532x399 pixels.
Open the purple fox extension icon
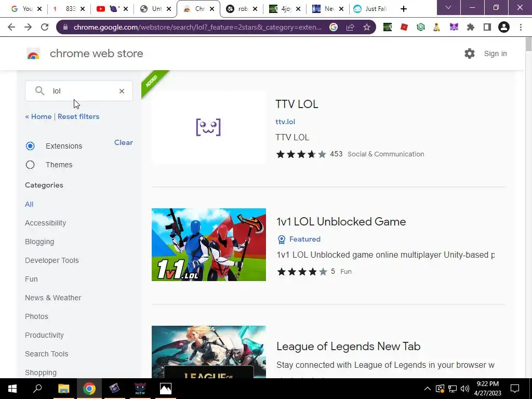click(x=454, y=27)
